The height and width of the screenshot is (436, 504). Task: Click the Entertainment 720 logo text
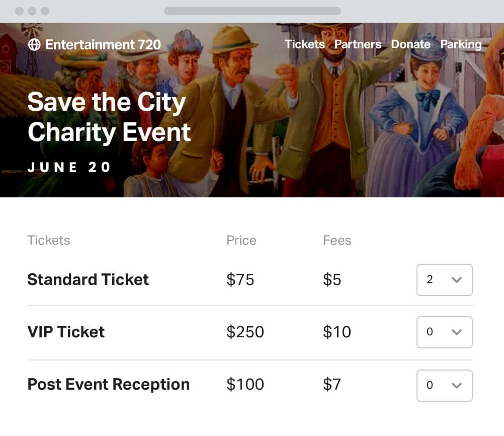(103, 44)
